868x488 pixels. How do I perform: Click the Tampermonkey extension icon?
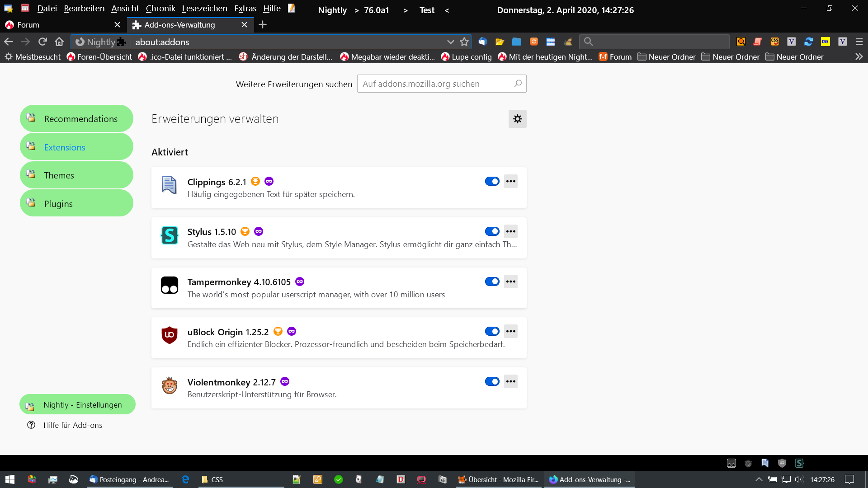[170, 285]
